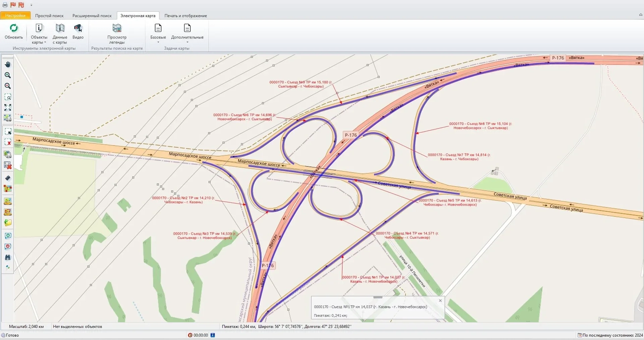This screenshot has width=644, height=340.
Task: Toggle the rectangle selection arrow tool
Action: point(8,131)
